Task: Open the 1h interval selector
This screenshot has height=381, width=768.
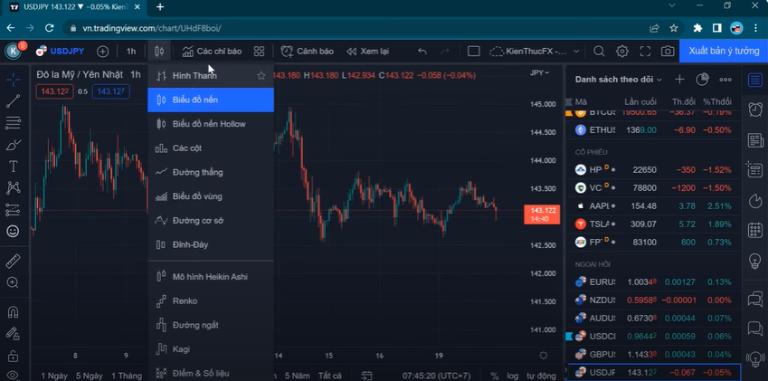Action: [x=131, y=51]
